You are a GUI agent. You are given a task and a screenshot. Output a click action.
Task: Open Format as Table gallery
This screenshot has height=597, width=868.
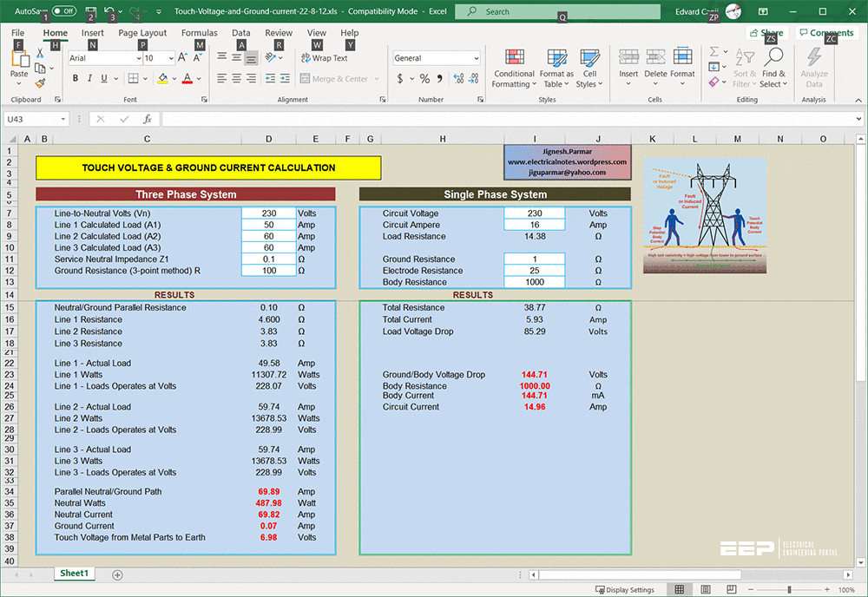pos(556,68)
